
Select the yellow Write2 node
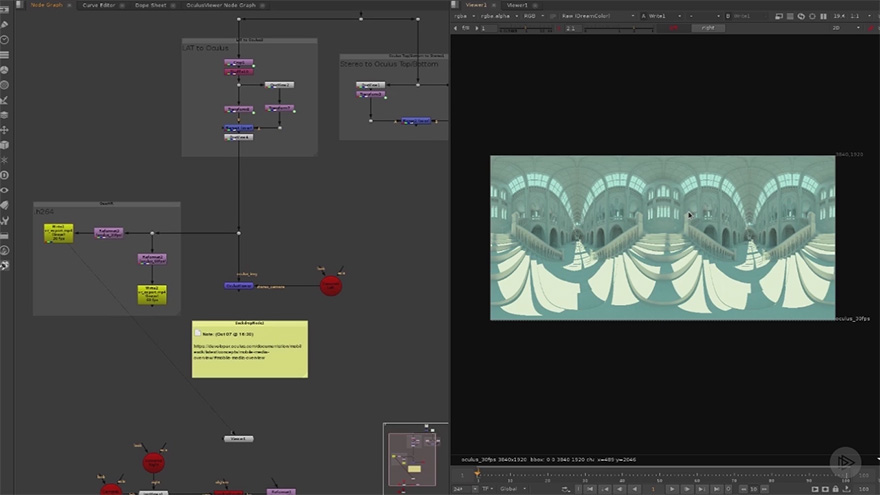[x=152, y=295]
